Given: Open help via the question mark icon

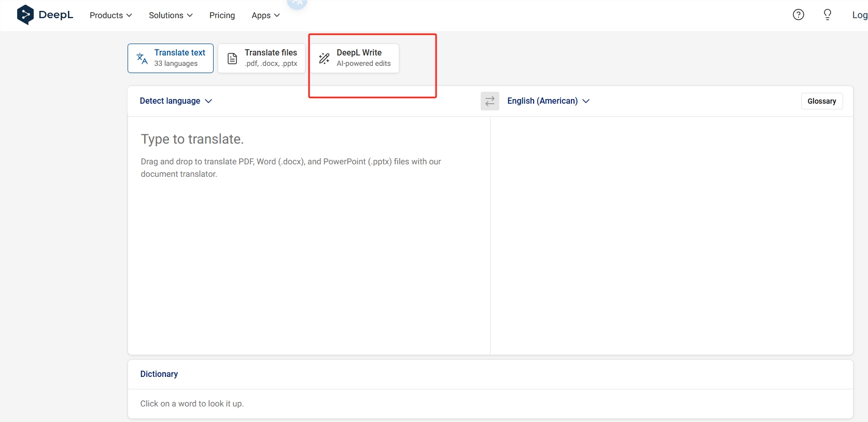Looking at the screenshot, I should [x=799, y=15].
